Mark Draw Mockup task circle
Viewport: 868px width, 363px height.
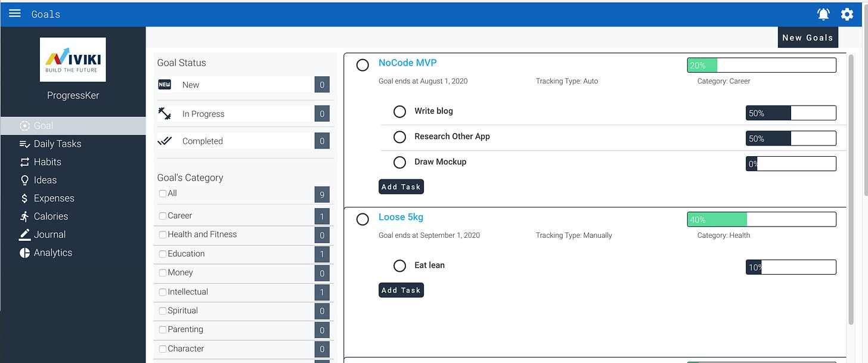pyautogui.click(x=400, y=162)
